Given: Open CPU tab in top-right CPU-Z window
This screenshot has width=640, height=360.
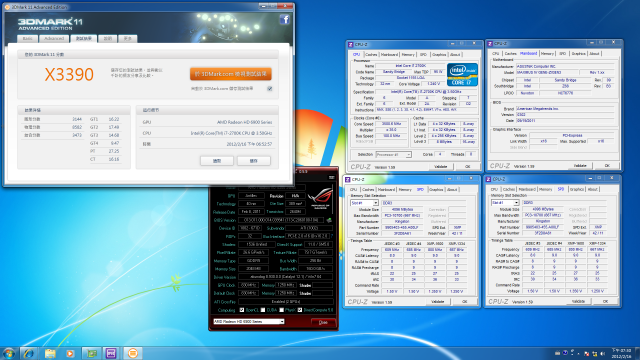Looking at the screenshot, I should (x=496, y=53).
